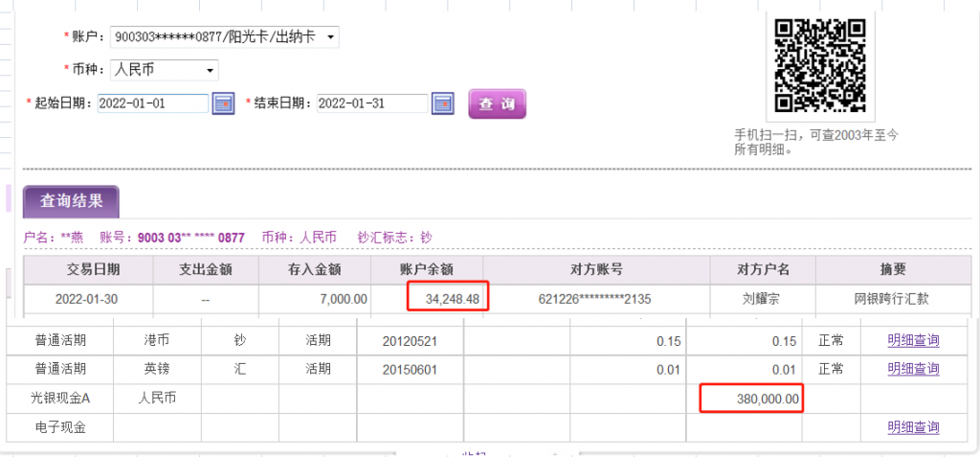Click the counterparty name 刘耀宗

[762, 299]
